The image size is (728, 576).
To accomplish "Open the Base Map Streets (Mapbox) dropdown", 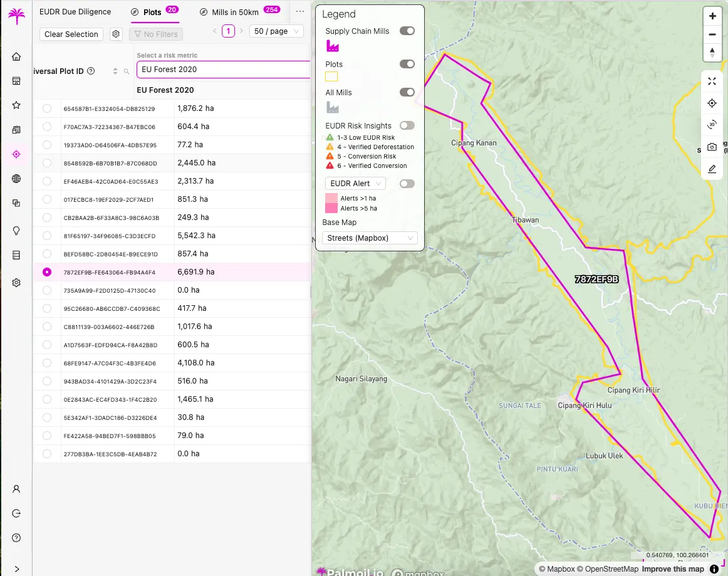I will coord(370,238).
